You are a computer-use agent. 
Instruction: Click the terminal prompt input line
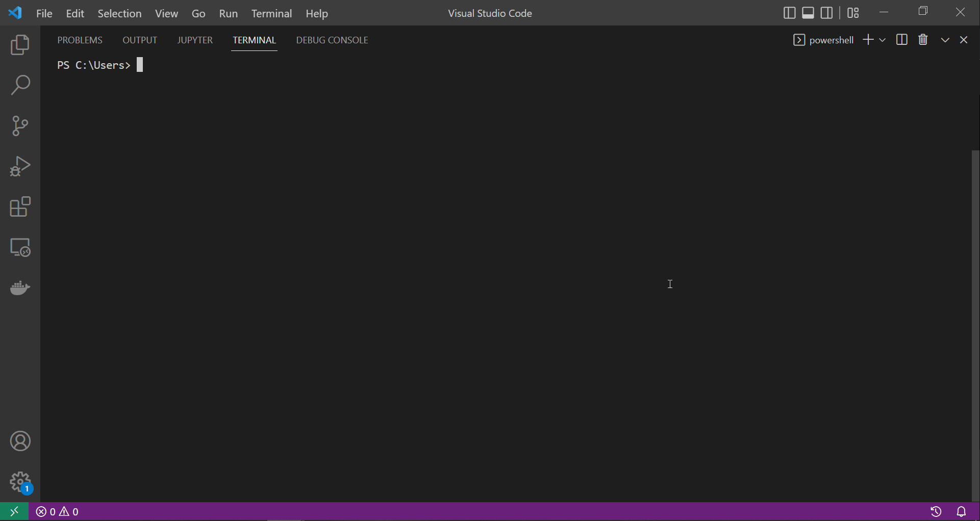pos(140,65)
